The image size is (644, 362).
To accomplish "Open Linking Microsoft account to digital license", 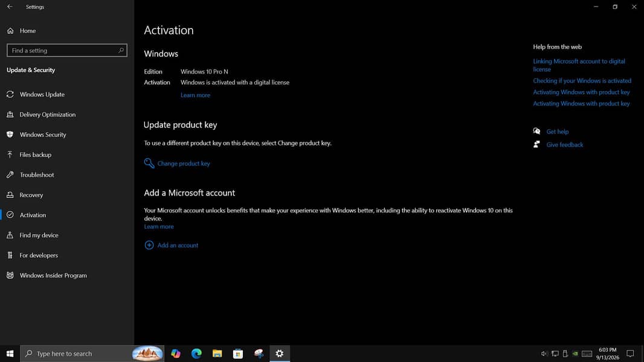I will [x=579, y=65].
